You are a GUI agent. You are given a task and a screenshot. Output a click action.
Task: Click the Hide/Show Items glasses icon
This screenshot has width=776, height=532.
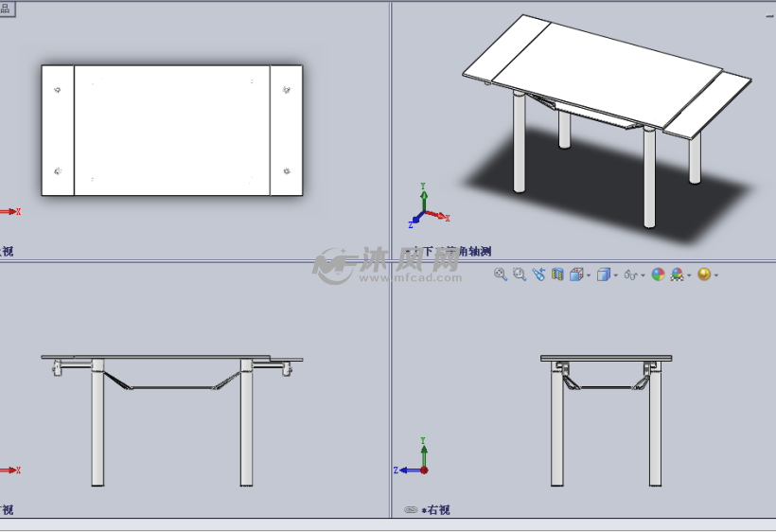coord(630,275)
